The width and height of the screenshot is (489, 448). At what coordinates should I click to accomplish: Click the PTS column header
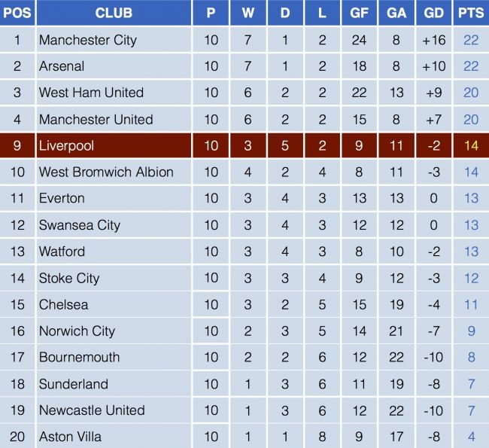pyautogui.click(x=471, y=13)
